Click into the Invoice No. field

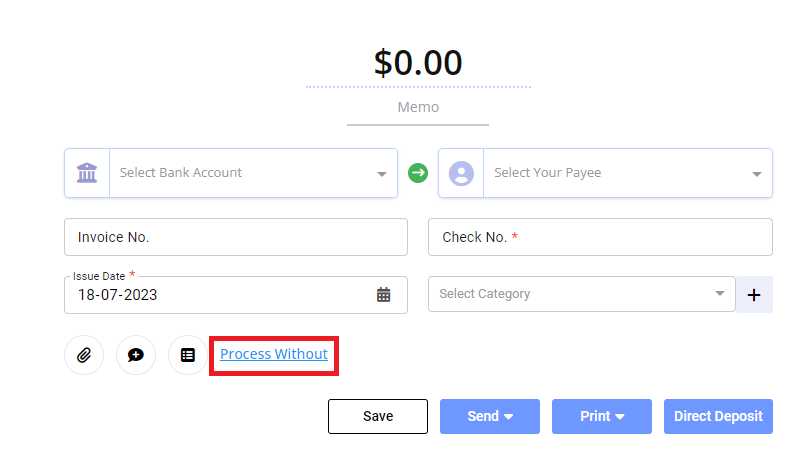coord(236,237)
